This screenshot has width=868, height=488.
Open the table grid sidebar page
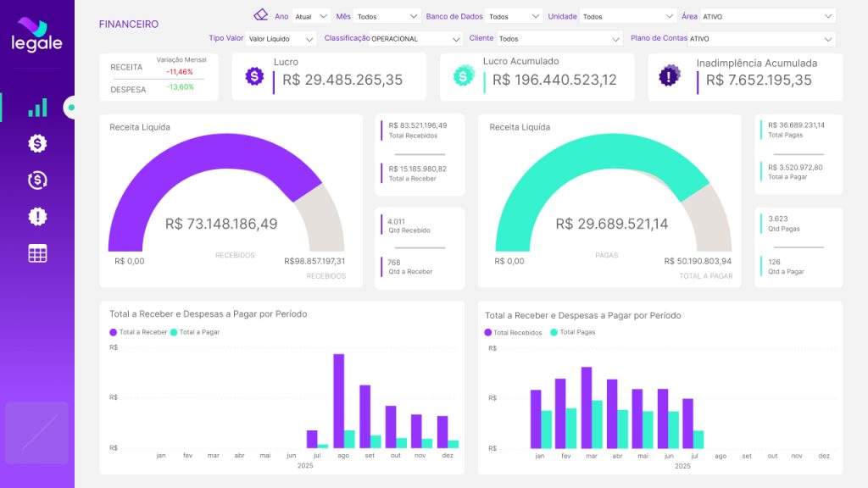(37, 253)
